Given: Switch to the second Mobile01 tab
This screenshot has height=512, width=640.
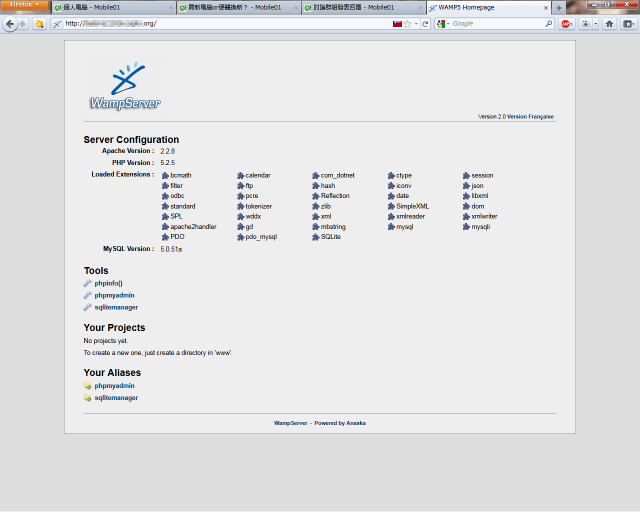Looking at the screenshot, I should (x=239, y=8).
